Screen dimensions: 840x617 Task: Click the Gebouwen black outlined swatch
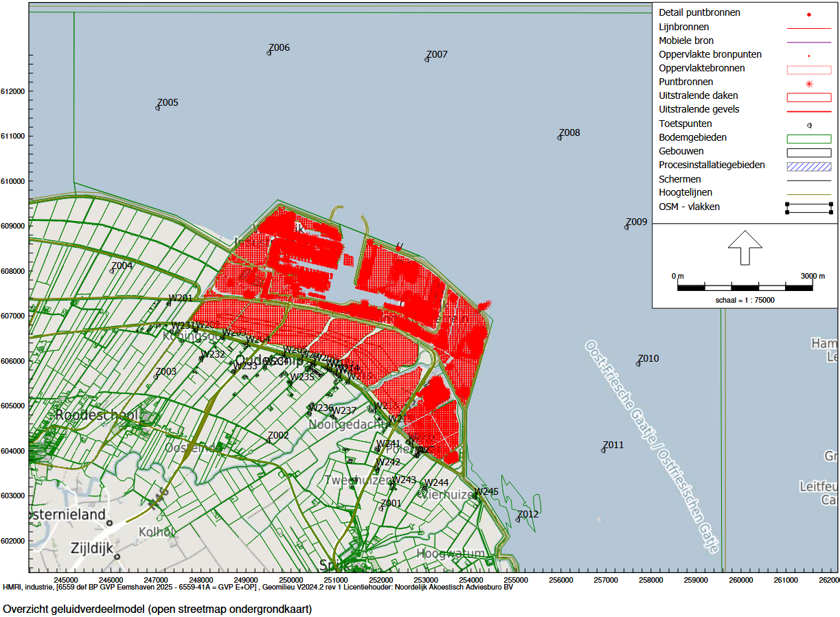pos(808,153)
